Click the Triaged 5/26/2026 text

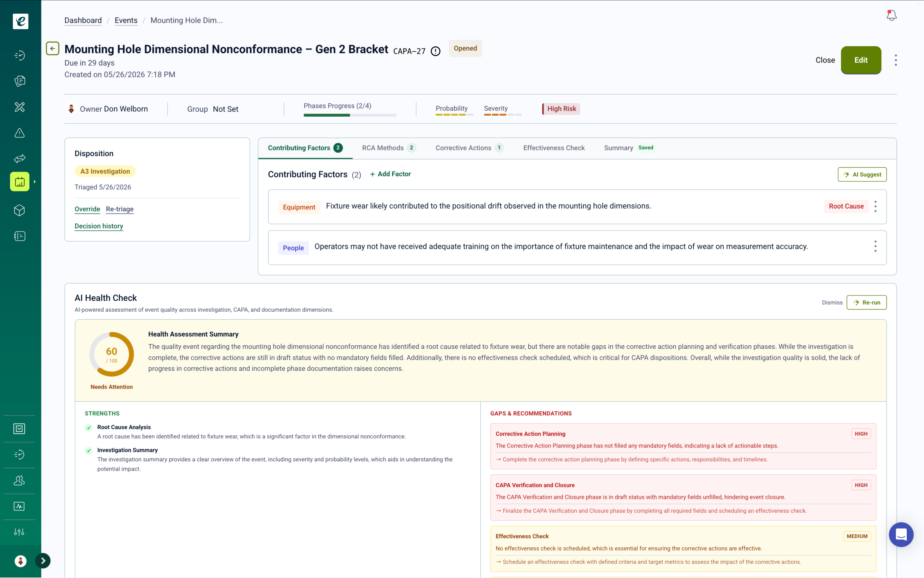[103, 187]
